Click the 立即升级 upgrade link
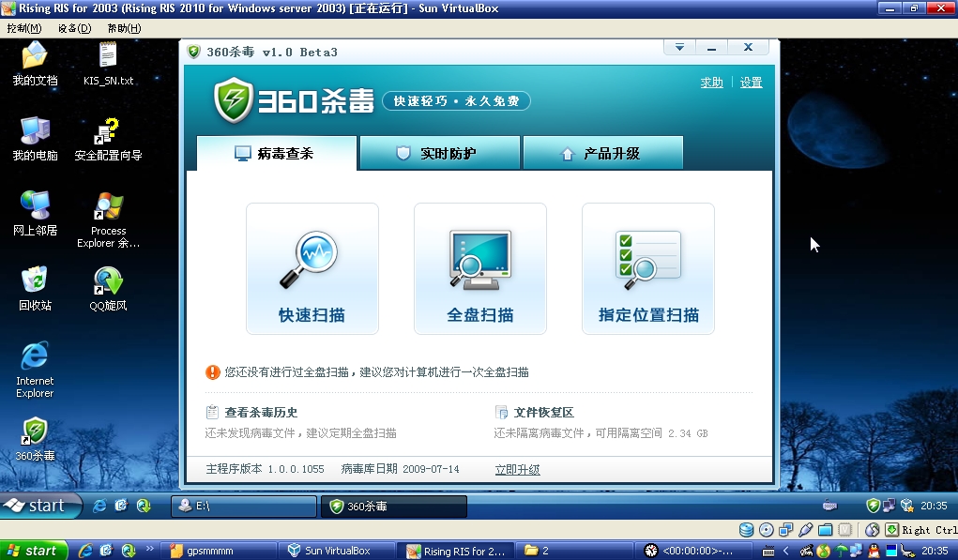 tap(518, 469)
